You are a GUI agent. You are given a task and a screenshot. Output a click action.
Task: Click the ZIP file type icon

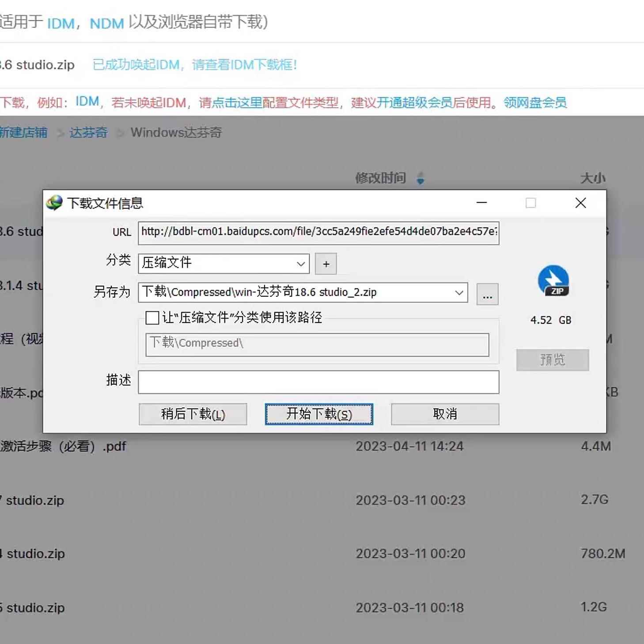click(553, 281)
